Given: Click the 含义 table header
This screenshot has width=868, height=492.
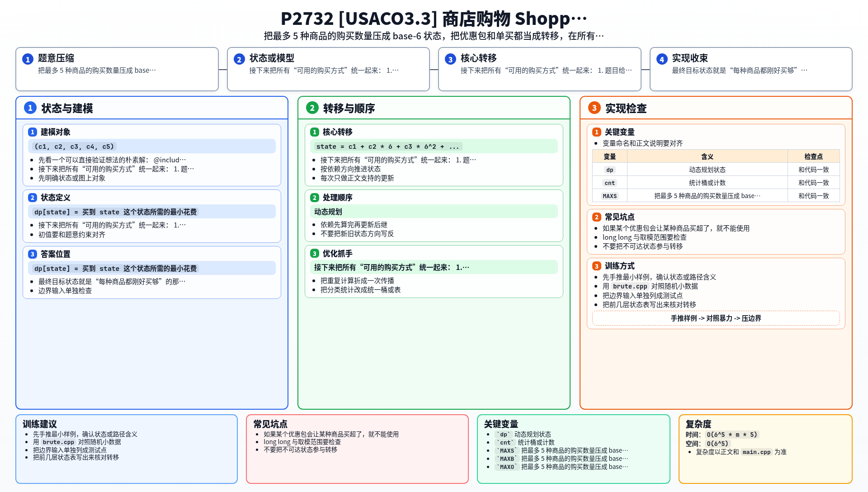Looking at the screenshot, I should 707,156.
